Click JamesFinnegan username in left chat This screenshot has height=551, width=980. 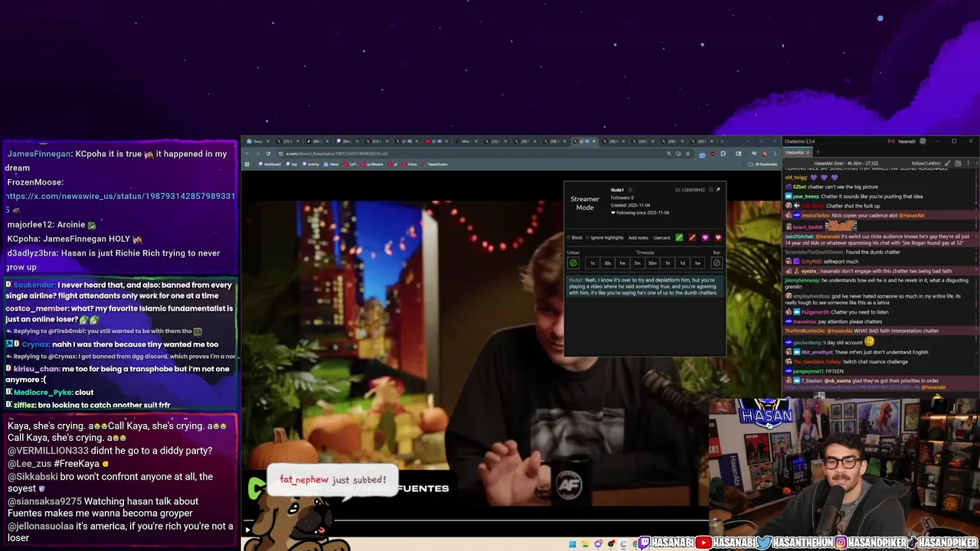pyautogui.click(x=39, y=154)
